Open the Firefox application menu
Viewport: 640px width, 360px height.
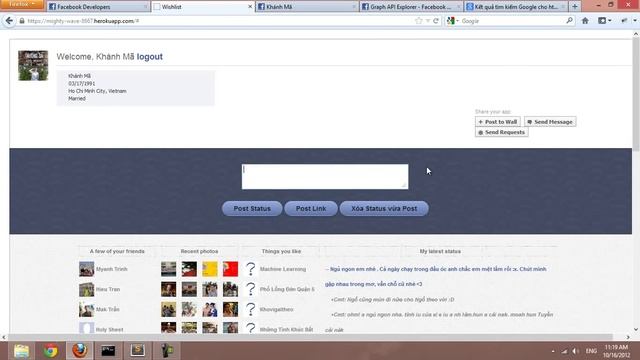[22, 4]
